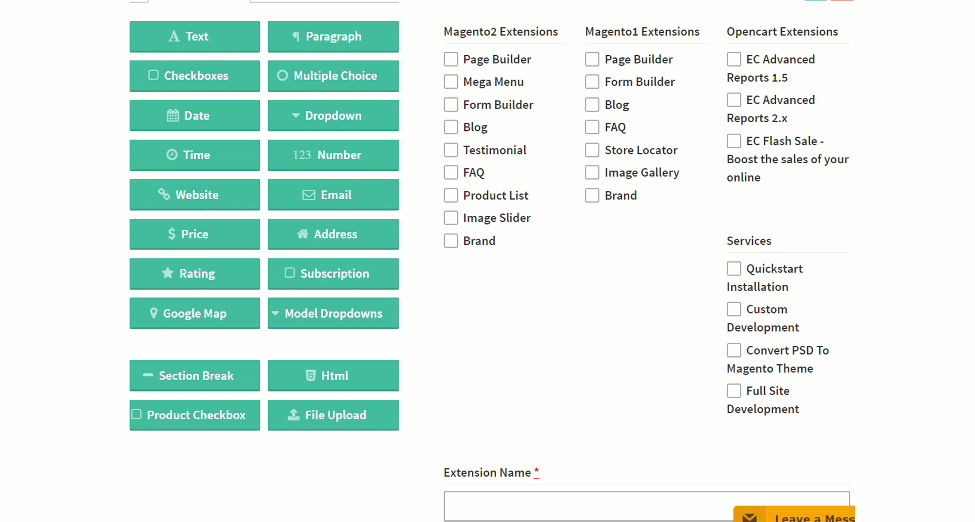Click the calendar icon on Date button

click(x=173, y=116)
